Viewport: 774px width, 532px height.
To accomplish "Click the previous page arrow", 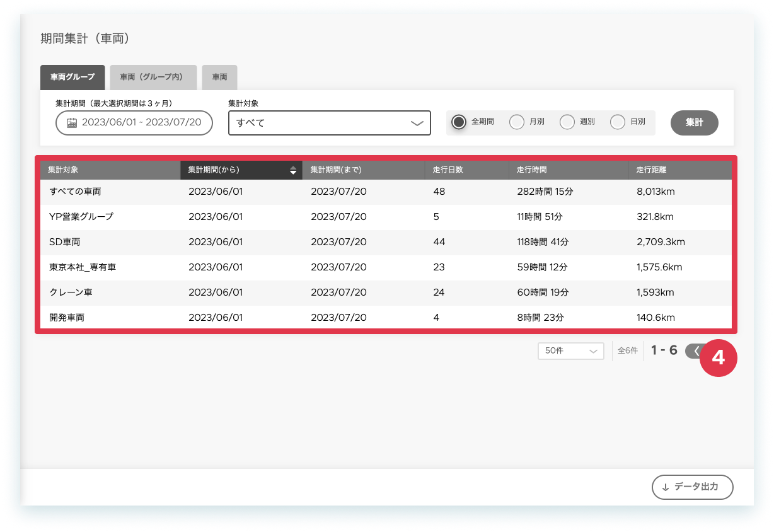I will [695, 350].
